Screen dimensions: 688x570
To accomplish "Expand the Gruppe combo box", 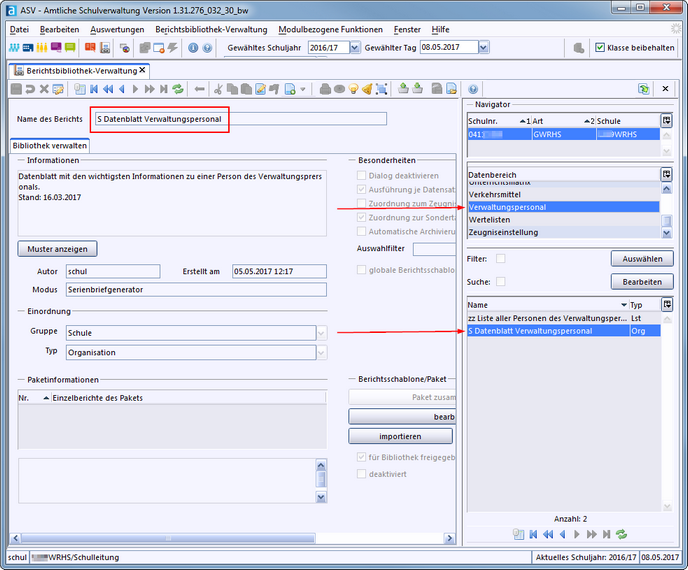I will [321, 333].
